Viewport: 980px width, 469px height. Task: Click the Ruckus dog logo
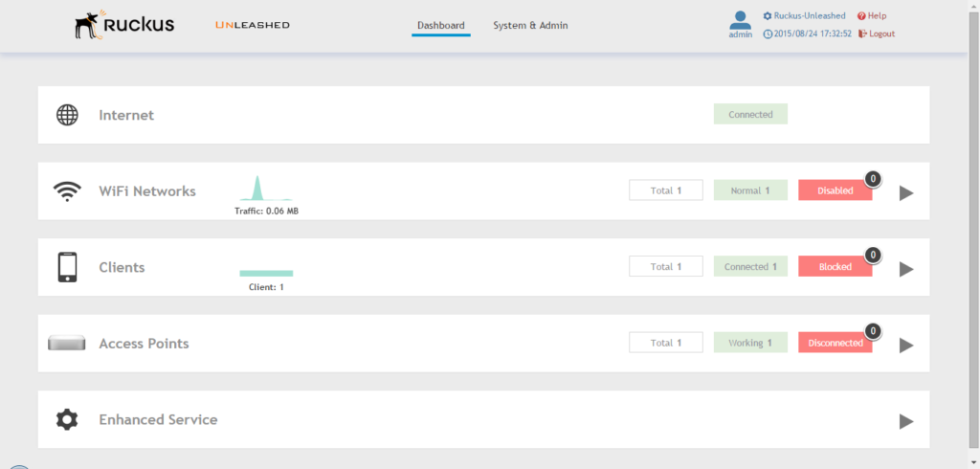point(90,26)
